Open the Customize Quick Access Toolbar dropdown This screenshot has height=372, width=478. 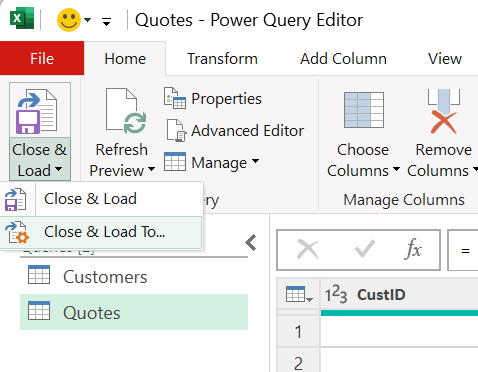(x=106, y=22)
